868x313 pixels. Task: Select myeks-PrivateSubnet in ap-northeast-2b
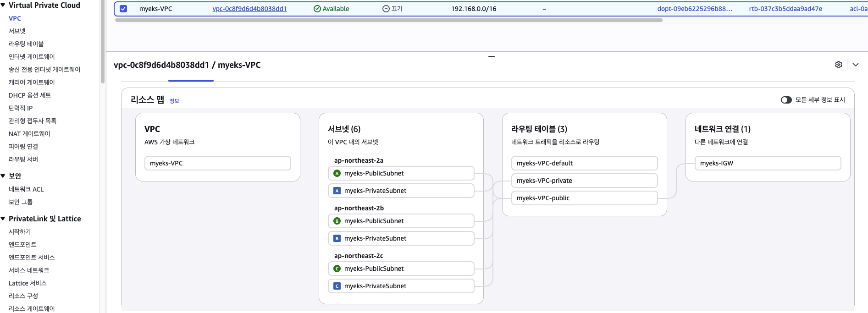click(401, 238)
